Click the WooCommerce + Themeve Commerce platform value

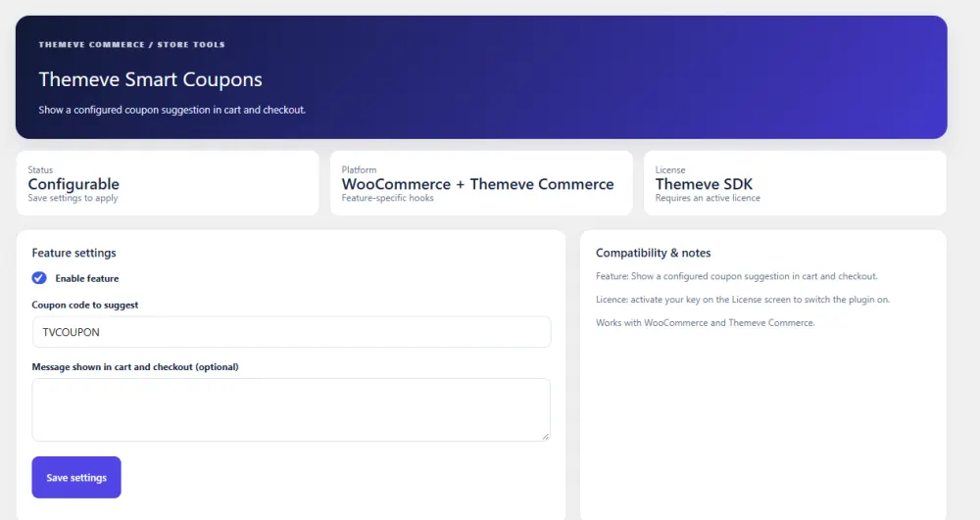[x=477, y=184]
